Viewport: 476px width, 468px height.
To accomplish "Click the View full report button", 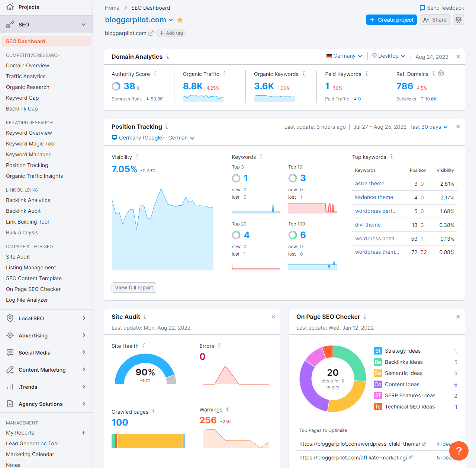I will (x=134, y=288).
